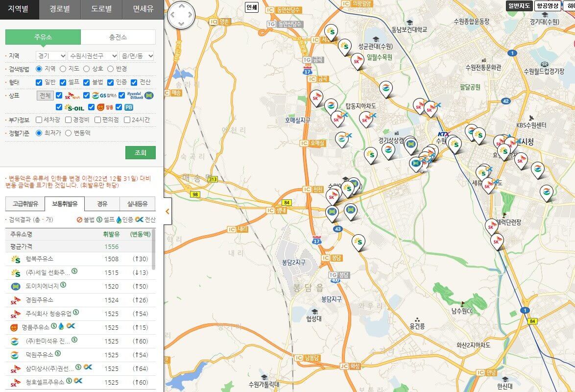575x392 pixels.
Task: Enable the 편의점 filter
Action: click(x=97, y=120)
